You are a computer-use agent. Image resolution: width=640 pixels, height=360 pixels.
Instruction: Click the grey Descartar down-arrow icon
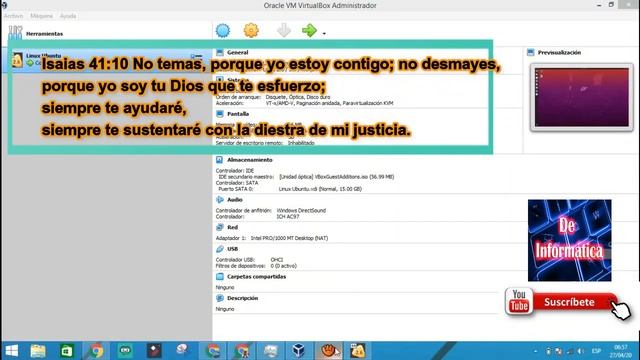(x=284, y=31)
